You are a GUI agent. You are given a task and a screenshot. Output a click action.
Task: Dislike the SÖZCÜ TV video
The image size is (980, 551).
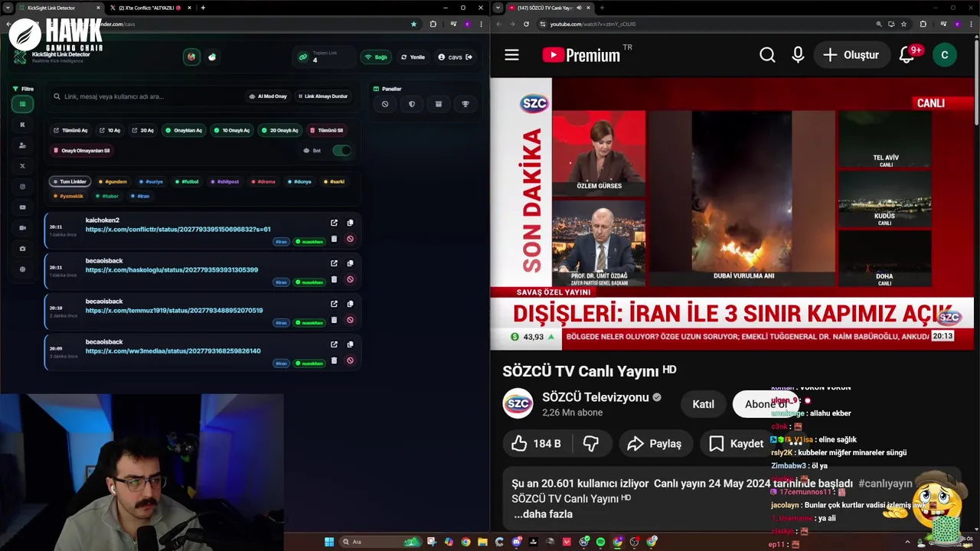(591, 443)
